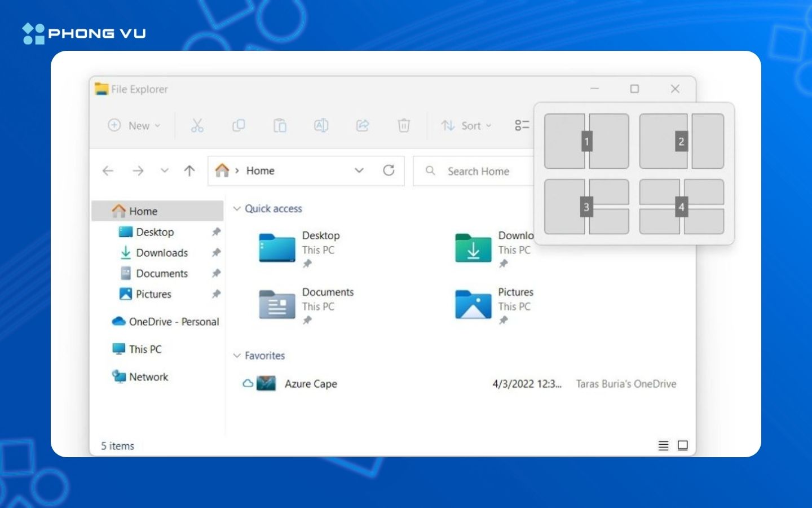This screenshot has width=812, height=508.
Task: Click the Paste clipboard icon
Action: (280, 125)
